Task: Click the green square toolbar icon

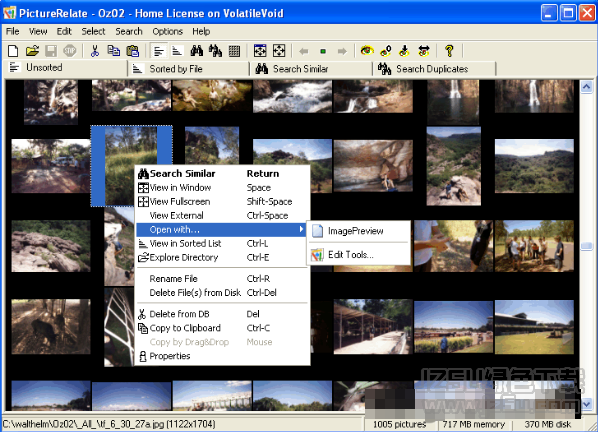Action: point(323,51)
